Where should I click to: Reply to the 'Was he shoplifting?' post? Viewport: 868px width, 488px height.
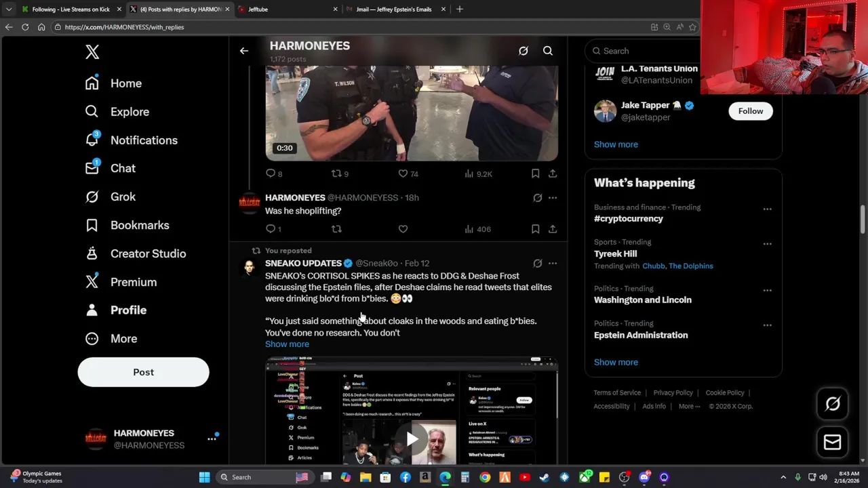click(x=274, y=229)
